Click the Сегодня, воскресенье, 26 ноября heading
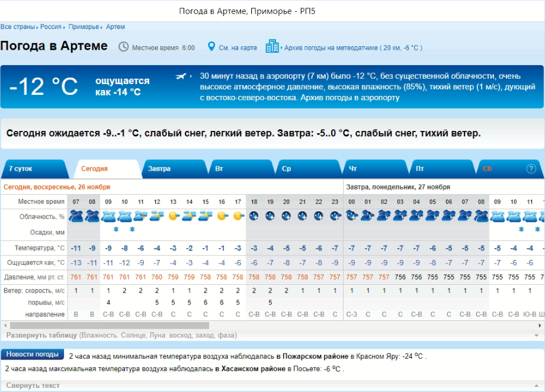This screenshot has height=392, width=545. [x=57, y=187]
